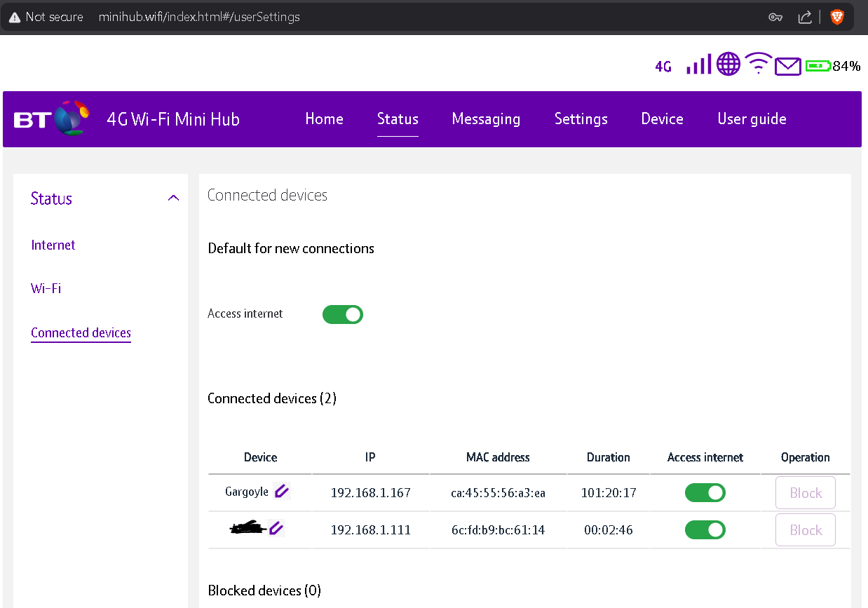Click the Access internet column header

click(x=705, y=457)
